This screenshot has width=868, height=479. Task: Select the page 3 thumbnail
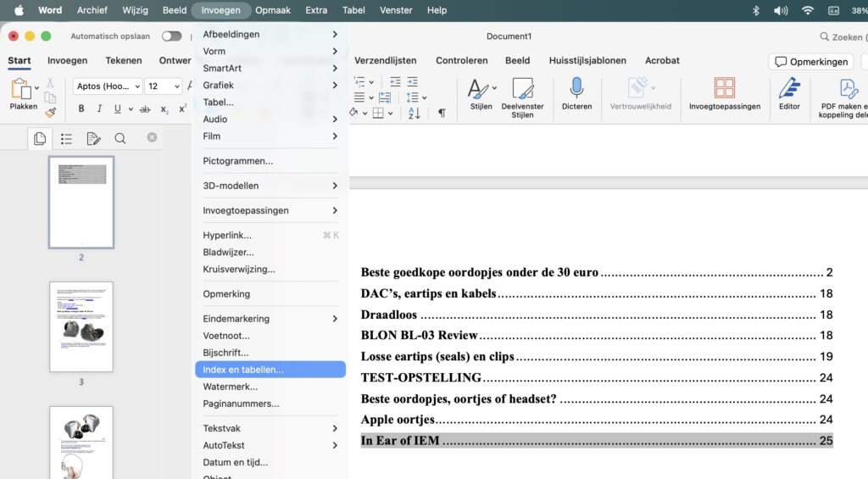(81, 326)
